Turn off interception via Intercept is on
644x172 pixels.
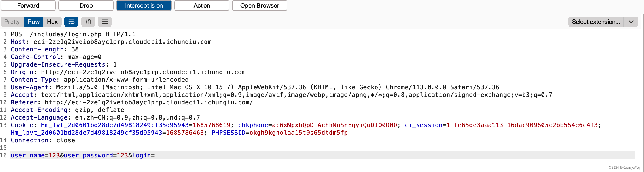(x=144, y=5)
